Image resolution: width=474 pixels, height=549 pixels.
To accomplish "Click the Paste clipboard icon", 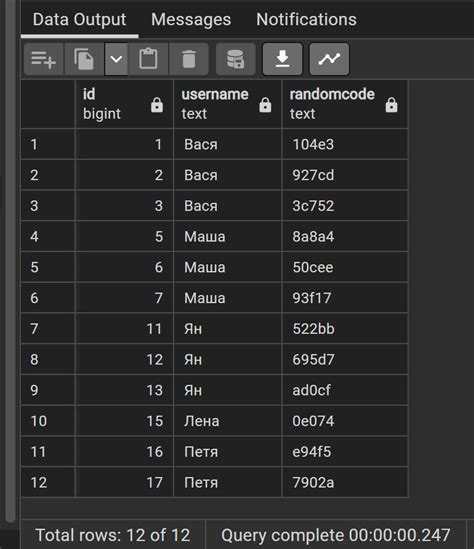I will coord(148,59).
